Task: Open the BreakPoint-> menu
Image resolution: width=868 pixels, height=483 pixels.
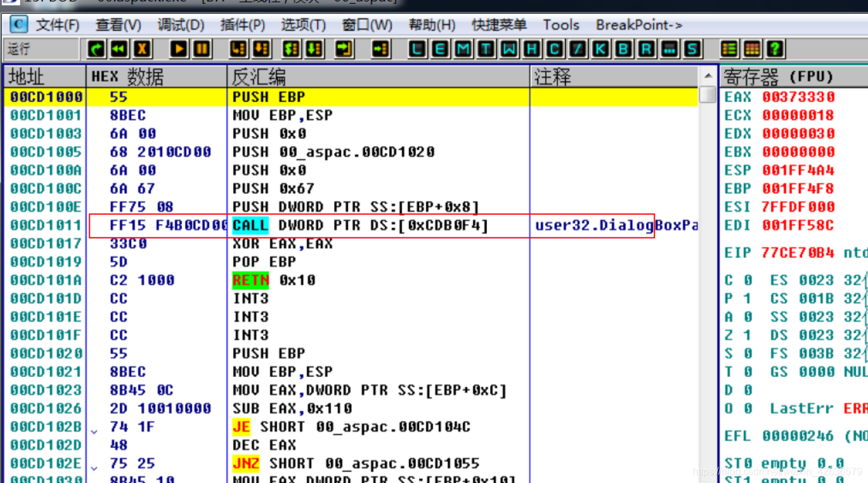Action: click(639, 25)
